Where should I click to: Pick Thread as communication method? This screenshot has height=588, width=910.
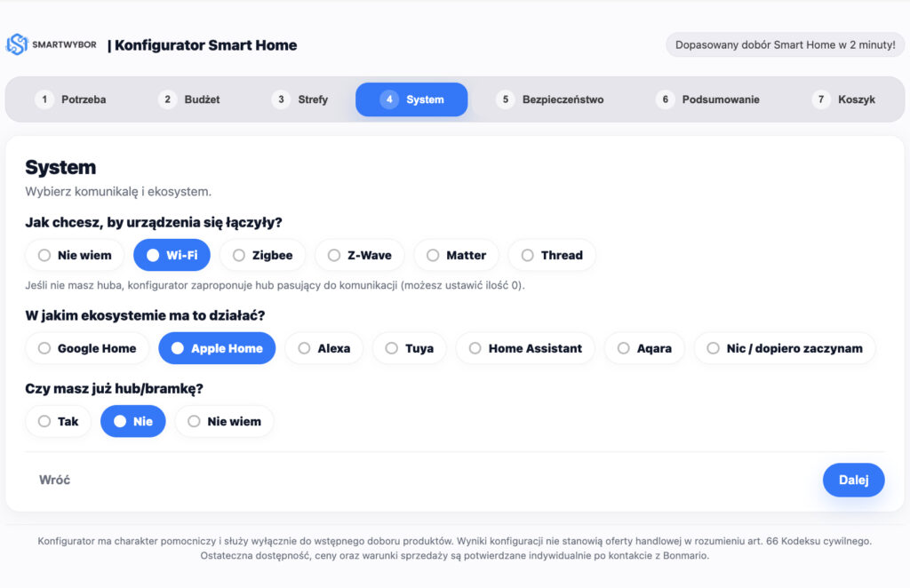[551, 255]
